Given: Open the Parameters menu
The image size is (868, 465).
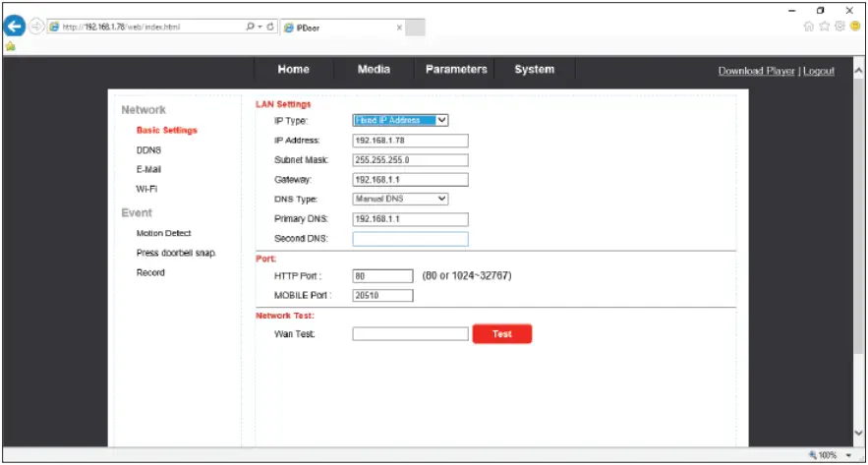Looking at the screenshot, I should [x=456, y=70].
